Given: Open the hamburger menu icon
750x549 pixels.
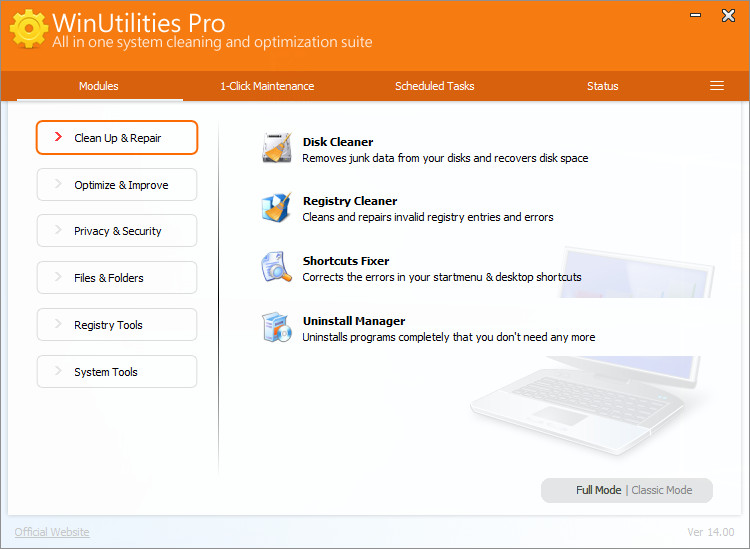Looking at the screenshot, I should pos(717,86).
